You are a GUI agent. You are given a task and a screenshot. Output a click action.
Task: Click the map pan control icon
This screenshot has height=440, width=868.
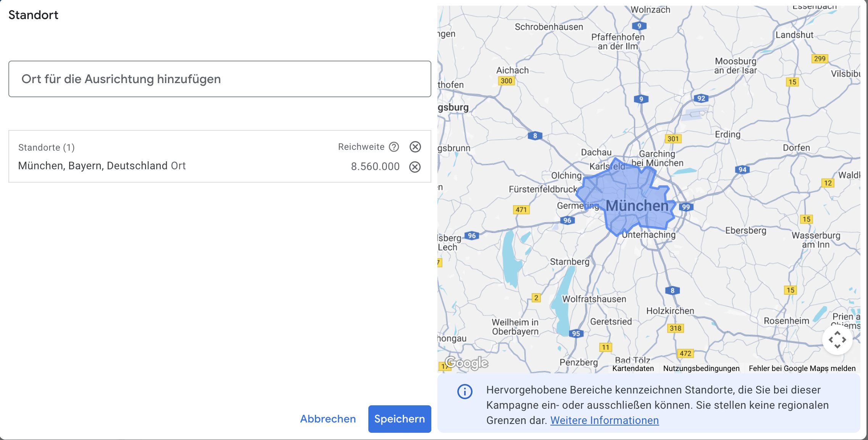pyautogui.click(x=837, y=340)
